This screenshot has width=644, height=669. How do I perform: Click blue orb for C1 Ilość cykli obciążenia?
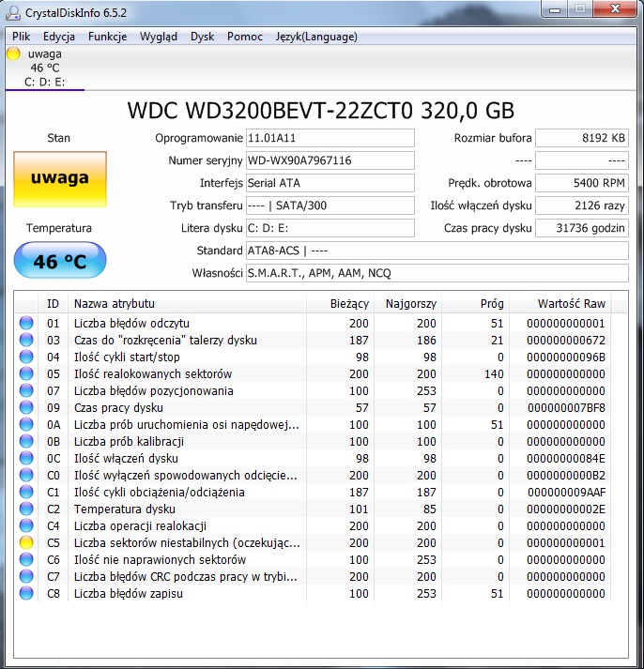(26, 492)
